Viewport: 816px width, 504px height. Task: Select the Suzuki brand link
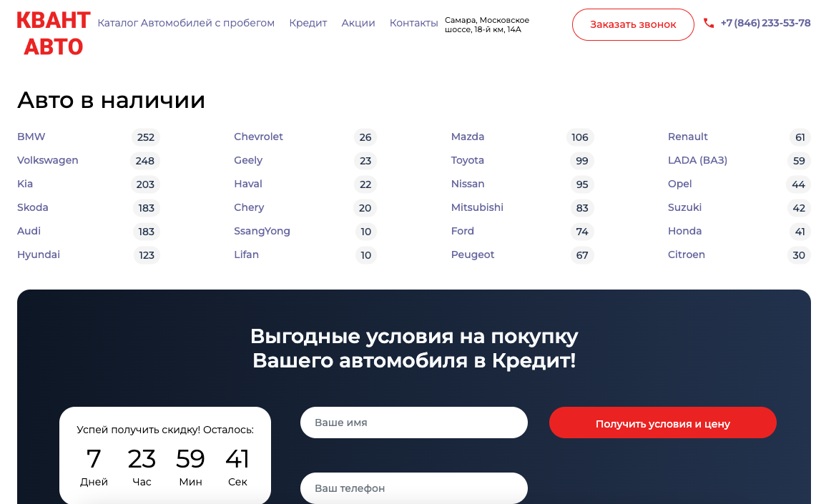click(x=684, y=207)
